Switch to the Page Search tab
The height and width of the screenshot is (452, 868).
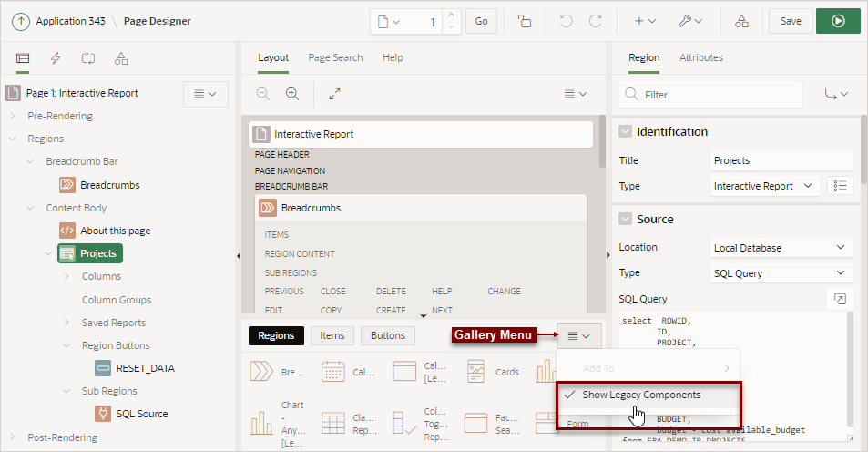tap(335, 57)
